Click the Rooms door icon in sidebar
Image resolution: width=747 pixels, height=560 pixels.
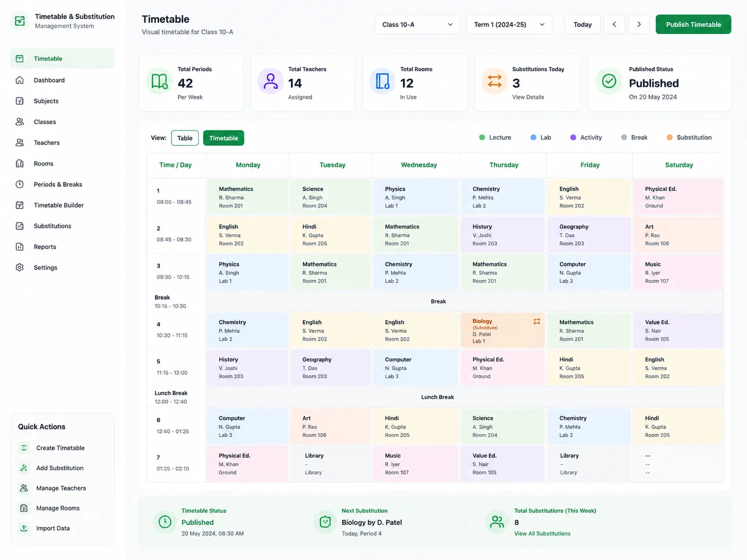coord(20,163)
